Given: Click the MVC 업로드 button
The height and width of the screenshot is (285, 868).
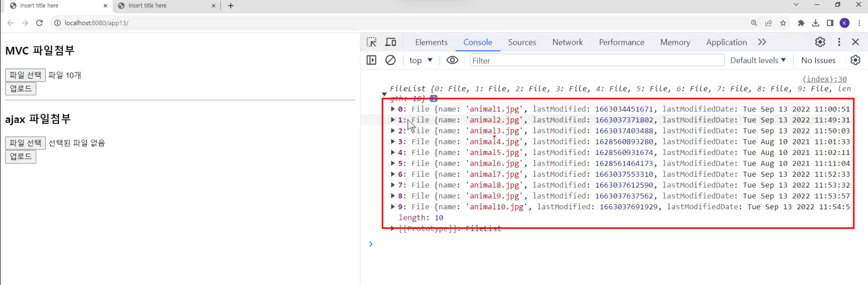Looking at the screenshot, I should [x=21, y=88].
